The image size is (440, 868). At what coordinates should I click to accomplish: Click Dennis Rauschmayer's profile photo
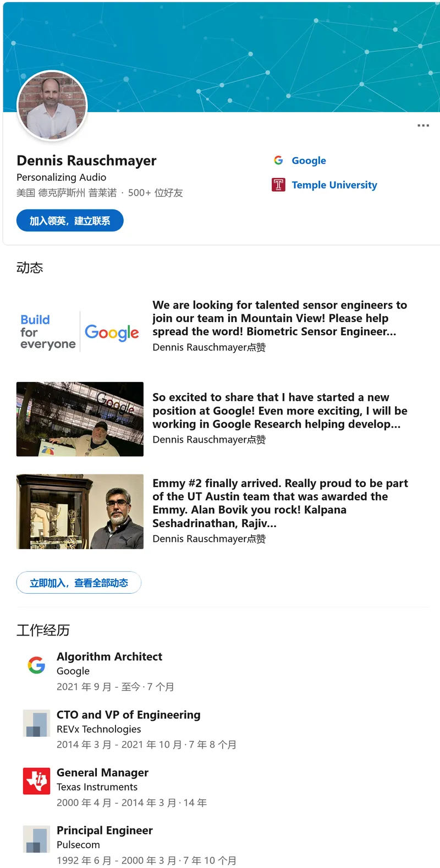pyautogui.click(x=52, y=106)
